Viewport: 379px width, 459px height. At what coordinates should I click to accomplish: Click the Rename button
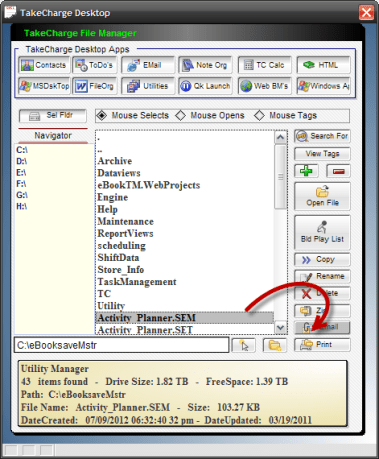pos(322,276)
